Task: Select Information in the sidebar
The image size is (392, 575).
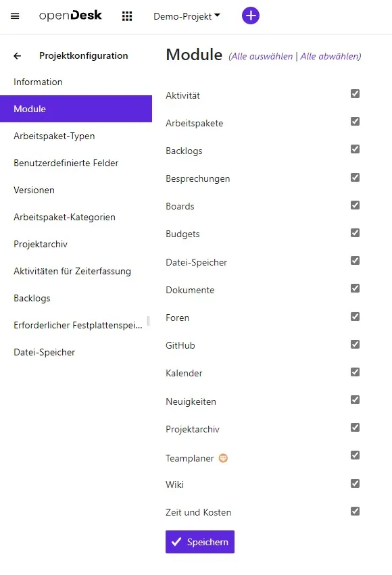Action: coord(38,82)
